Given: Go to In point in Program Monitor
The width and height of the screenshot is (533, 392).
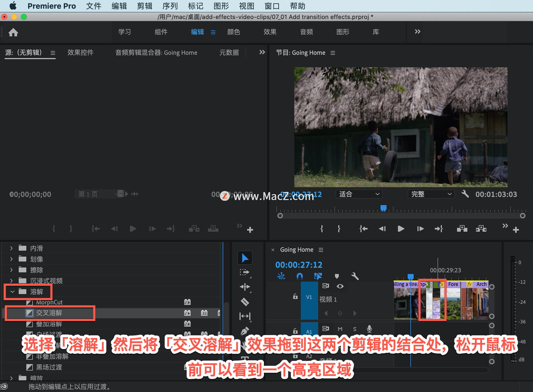Looking at the screenshot, I should [x=363, y=229].
